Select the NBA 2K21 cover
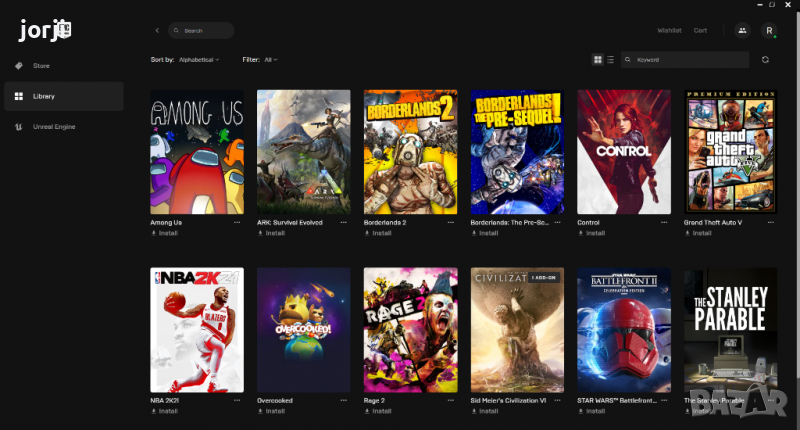Viewport: 800px width, 430px height. click(x=197, y=330)
